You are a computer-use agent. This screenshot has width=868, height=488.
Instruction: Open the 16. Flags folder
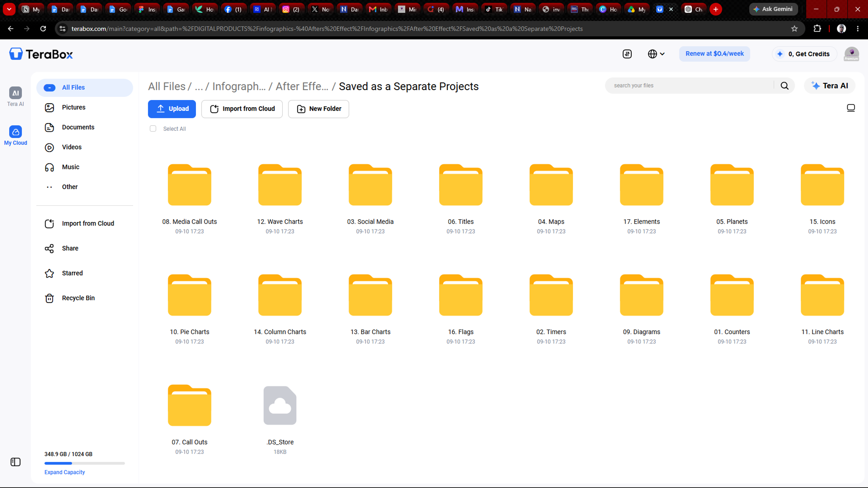pos(461,295)
